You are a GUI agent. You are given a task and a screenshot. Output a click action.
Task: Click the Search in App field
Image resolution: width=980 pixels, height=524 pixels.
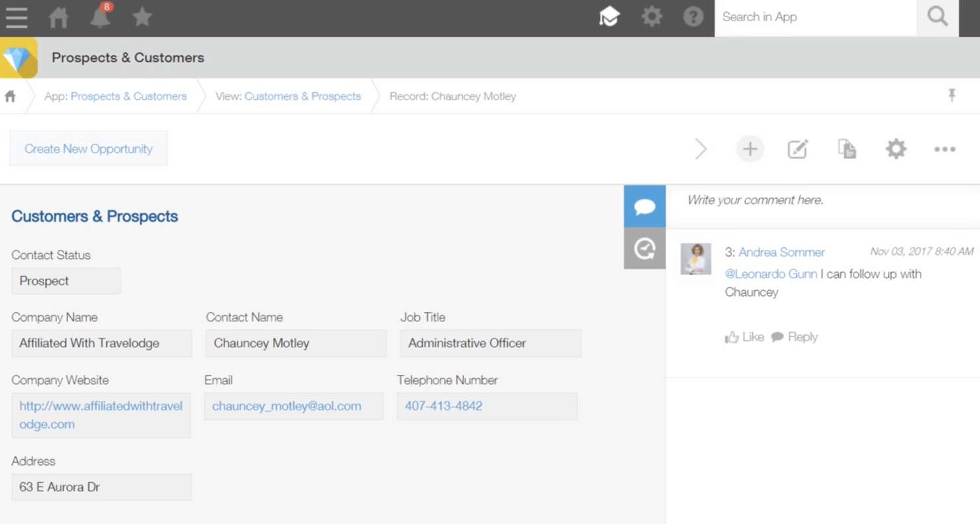click(814, 17)
